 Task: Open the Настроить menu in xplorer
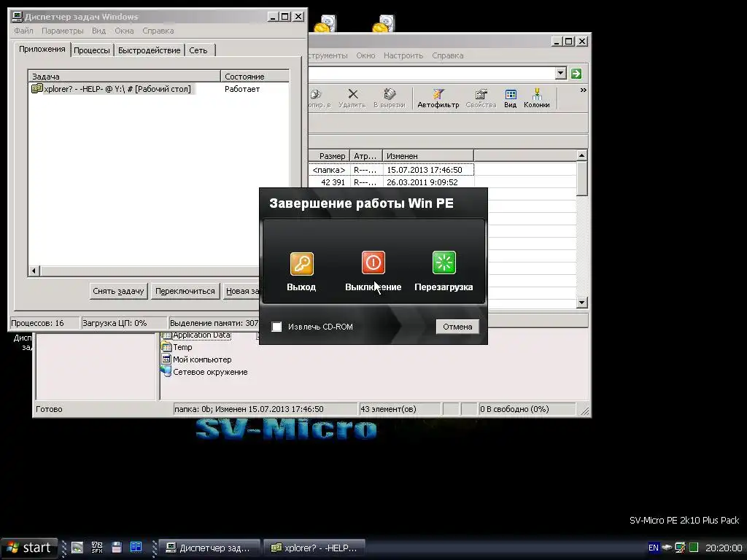(403, 55)
